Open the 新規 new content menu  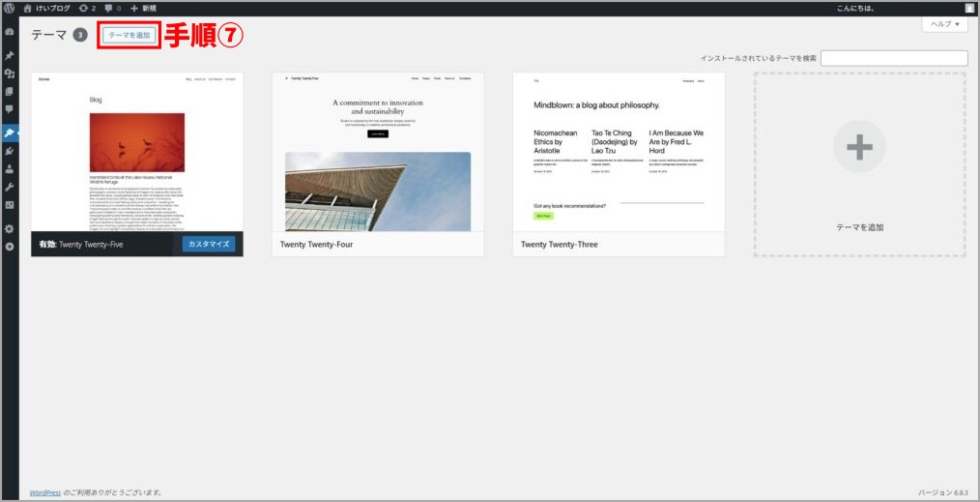coord(143,8)
